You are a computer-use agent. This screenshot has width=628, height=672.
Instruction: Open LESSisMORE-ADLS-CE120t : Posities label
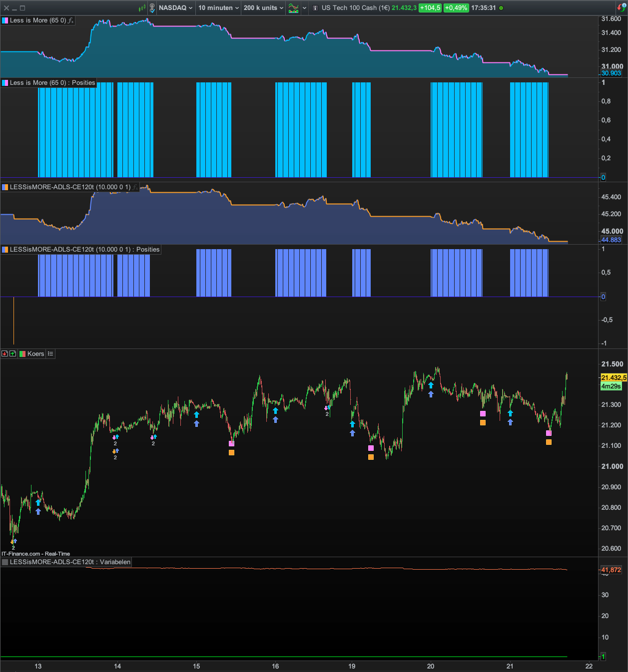(85, 250)
